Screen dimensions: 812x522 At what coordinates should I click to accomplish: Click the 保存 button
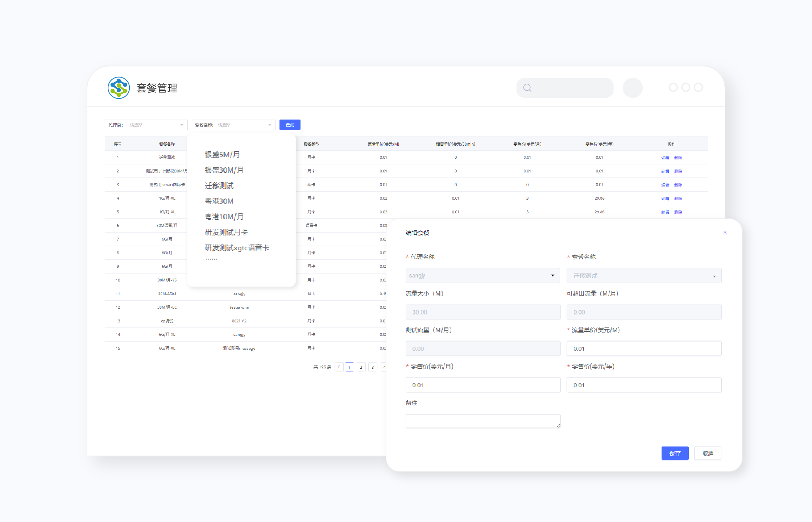[x=675, y=454]
